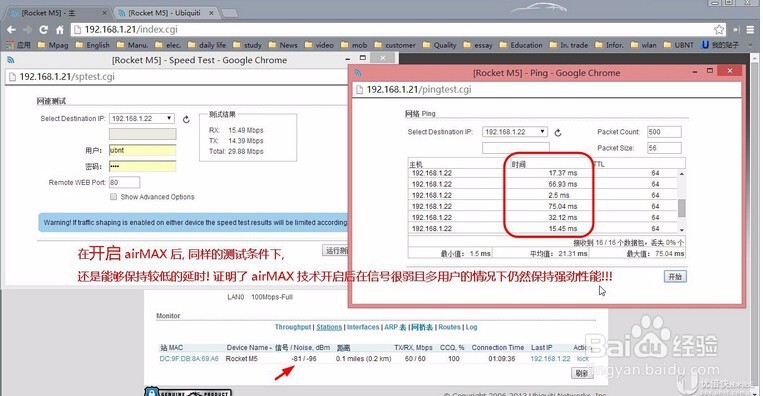Refresh destination list in Ping window

(x=558, y=132)
